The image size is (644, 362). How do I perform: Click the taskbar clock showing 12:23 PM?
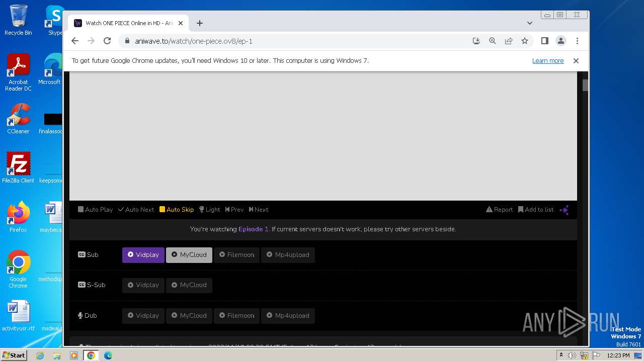coord(618,355)
